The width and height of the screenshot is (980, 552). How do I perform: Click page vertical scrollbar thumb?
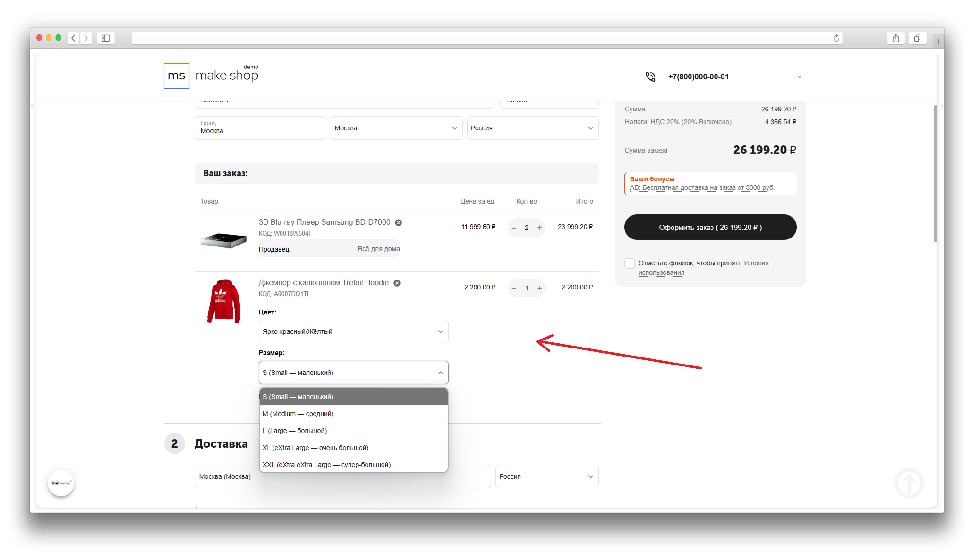pyautogui.click(x=935, y=175)
